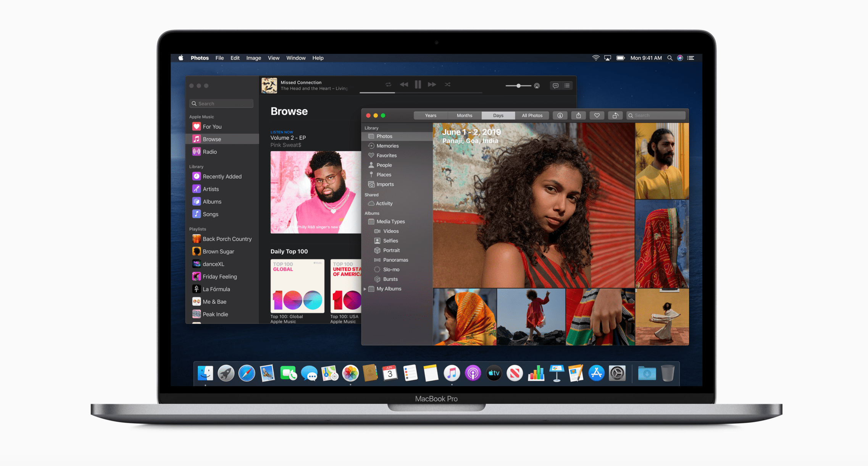Click the Info icon in Photos toolbar
Image resolution: width=868 pixels, height=466 pixels.
[560, 115]
